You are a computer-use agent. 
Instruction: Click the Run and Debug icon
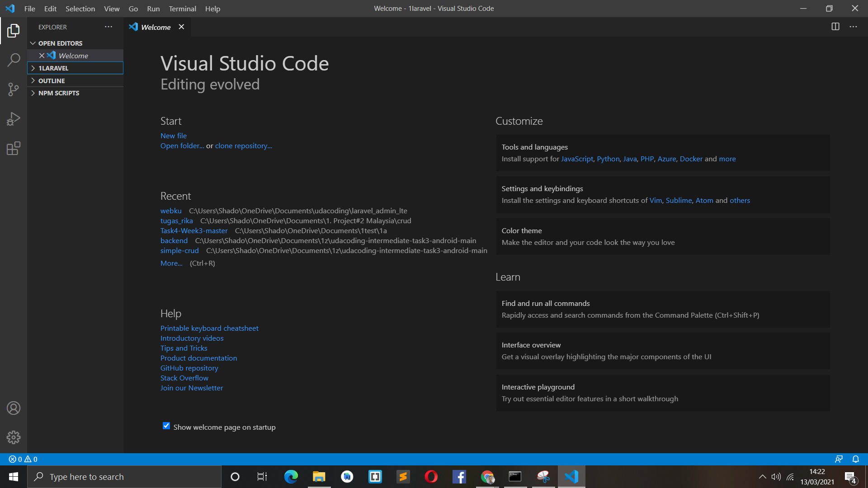click(13, 119)
